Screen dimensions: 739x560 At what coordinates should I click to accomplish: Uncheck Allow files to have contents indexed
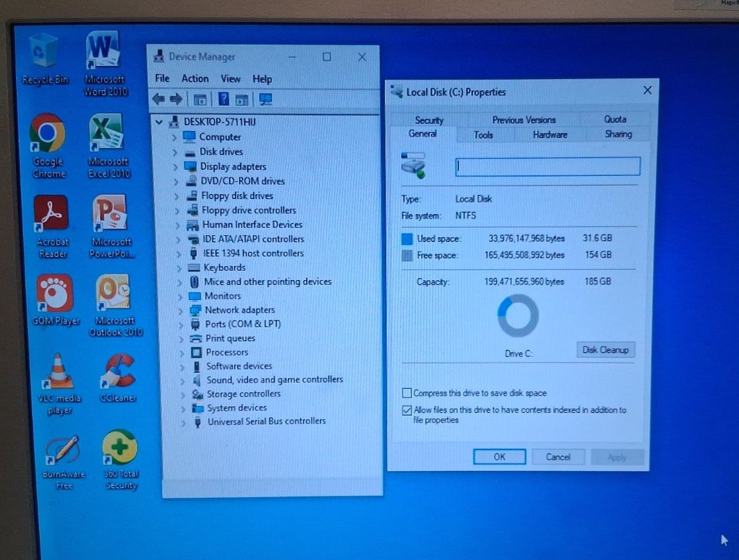click(x=407, y=411)
